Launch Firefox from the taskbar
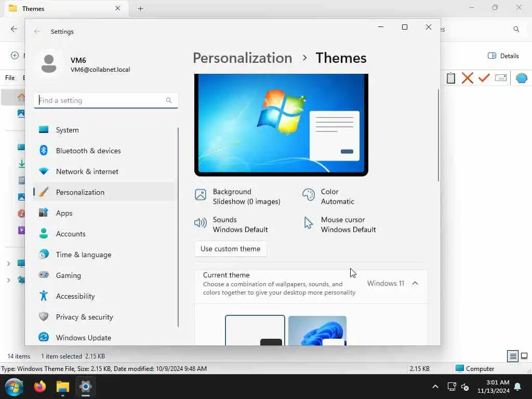This screenshot has height=399, width=532. point(40,387)
